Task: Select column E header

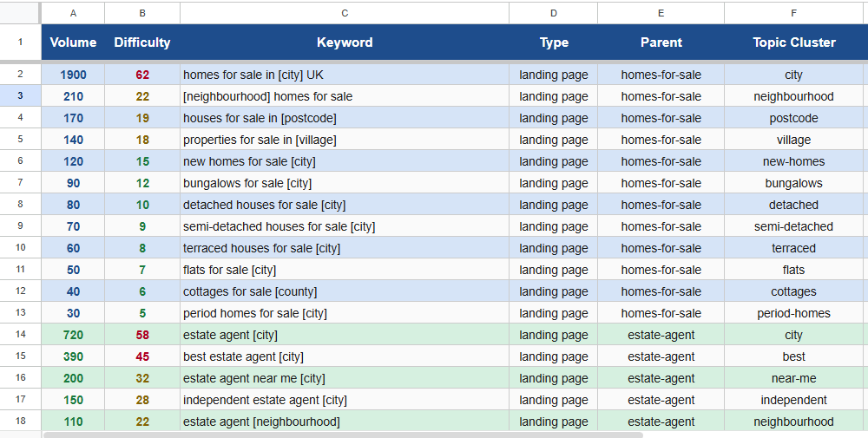Action: [x=661, y=13]
